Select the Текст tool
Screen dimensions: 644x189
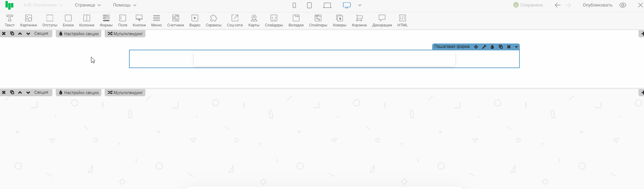(10, 21)
